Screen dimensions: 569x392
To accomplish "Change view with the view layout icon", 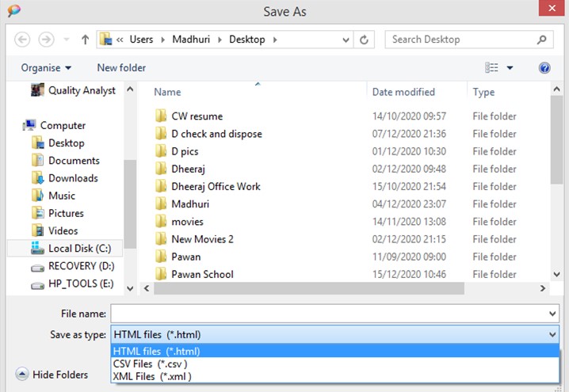I will [x=491, y=67].
